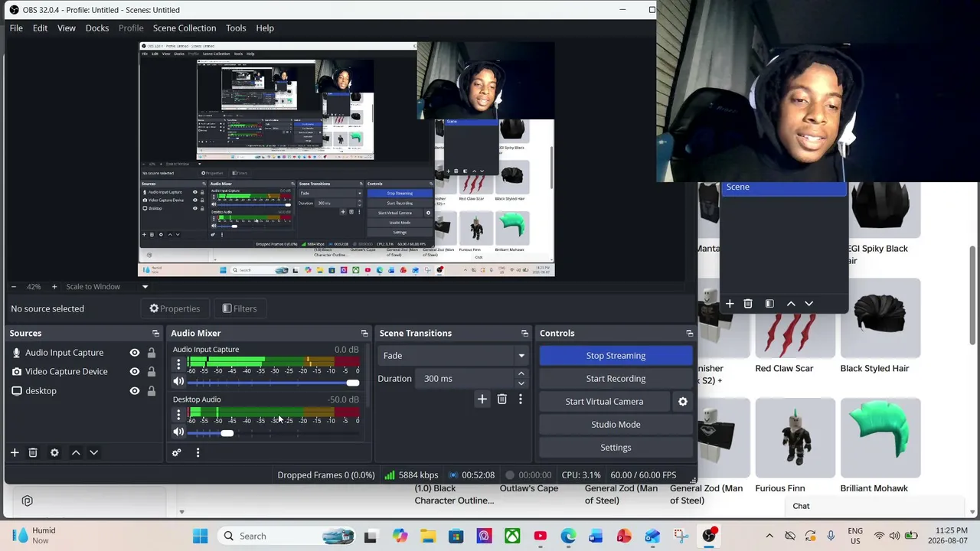The image size is (980, 551).
Task: Select Scene in Scenes dock
Action: 783,187
